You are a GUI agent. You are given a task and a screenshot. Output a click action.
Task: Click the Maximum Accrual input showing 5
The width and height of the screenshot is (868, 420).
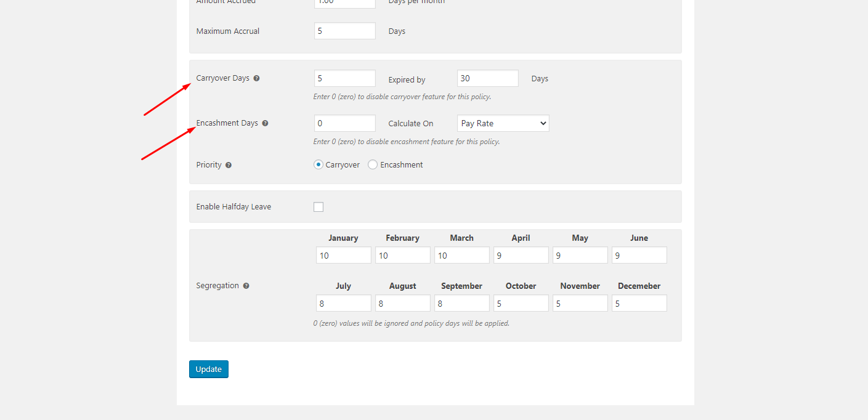pos(344,30)
